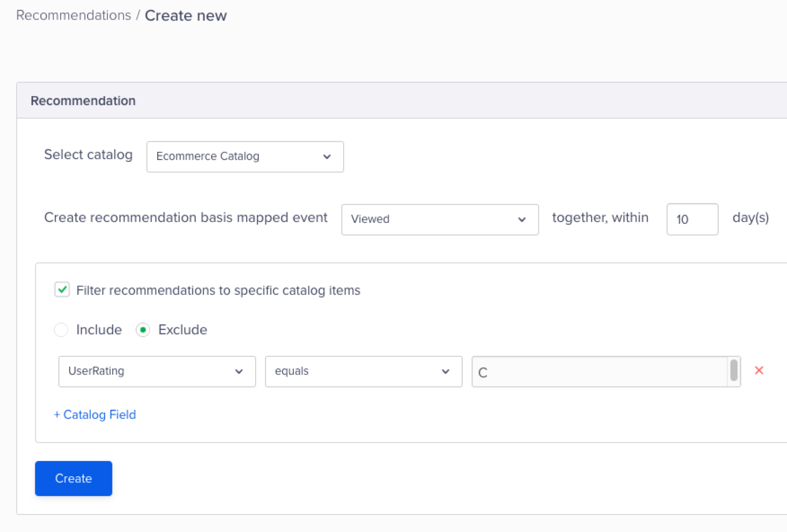Screen dimensions: 787x532
Task: Select the Exclude radio button
Action: pos(143,330)
